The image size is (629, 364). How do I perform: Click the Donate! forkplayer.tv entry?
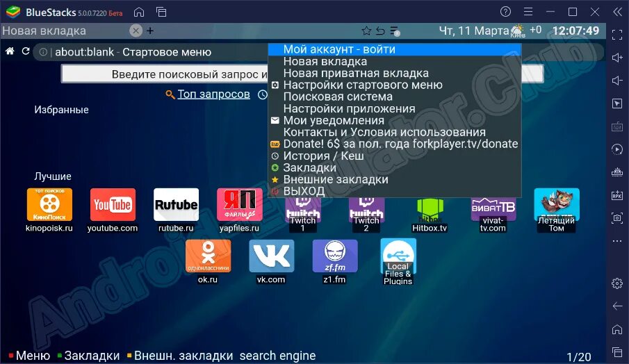[395, 144]
